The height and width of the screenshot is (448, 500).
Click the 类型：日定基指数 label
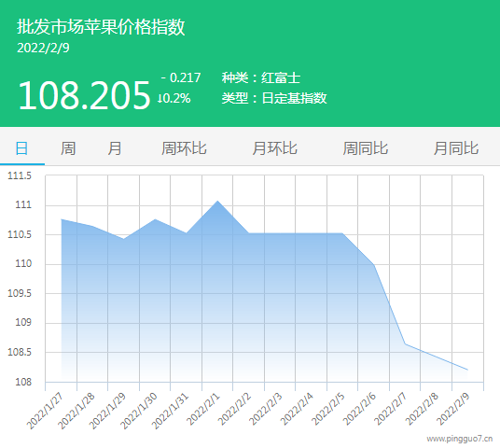coord(274,98)
